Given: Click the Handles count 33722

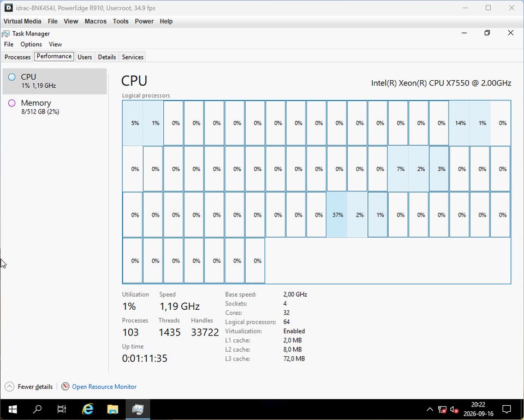Looking at the screenshot, I should coord(205,333).
